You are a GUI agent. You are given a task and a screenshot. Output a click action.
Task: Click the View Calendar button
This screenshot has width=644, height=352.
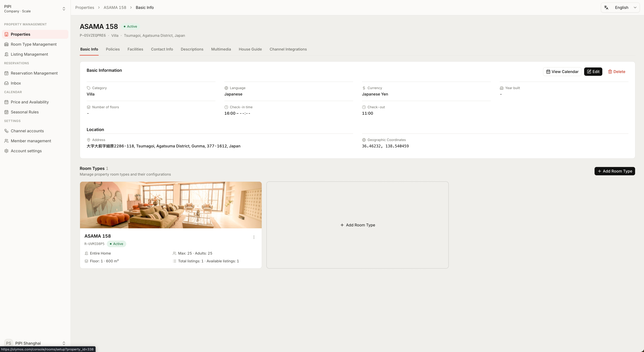[562, 72]
